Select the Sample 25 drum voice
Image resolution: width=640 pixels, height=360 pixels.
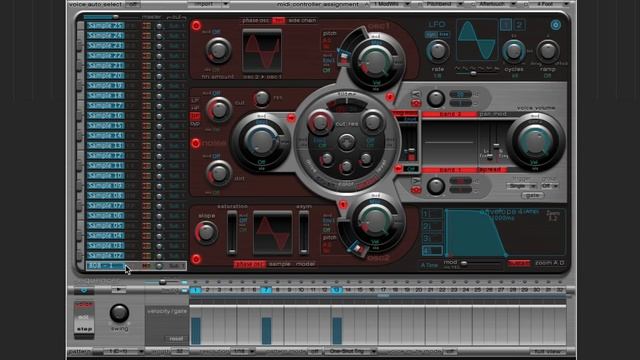[x=105, y=25]
